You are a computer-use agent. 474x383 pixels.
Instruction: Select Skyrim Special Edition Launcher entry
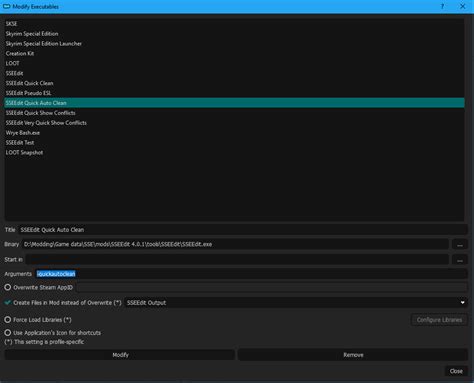coord(234,44)
